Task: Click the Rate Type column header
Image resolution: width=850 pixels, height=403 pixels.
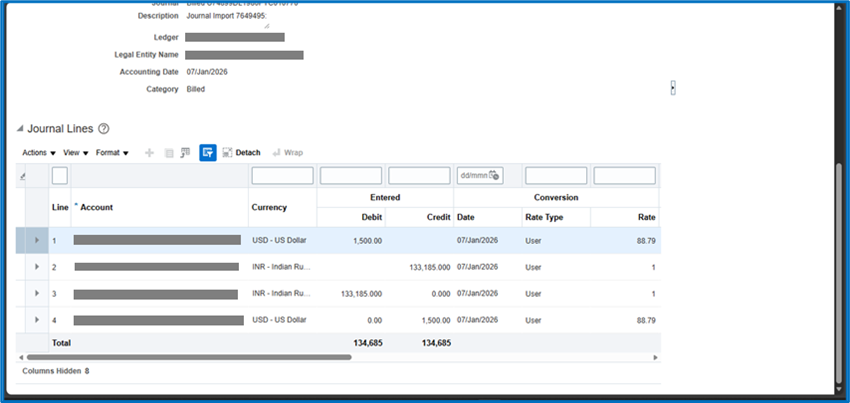Action: [x=544, y=218]
